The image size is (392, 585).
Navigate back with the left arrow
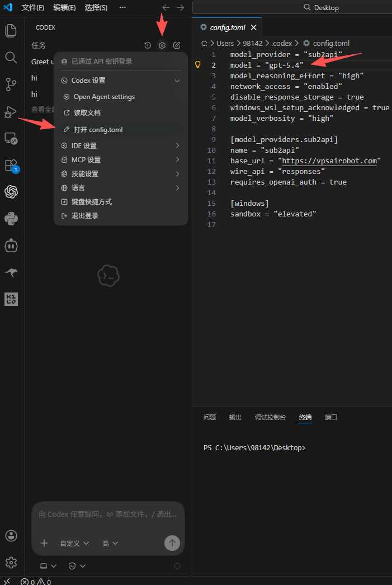coord(166,7)
